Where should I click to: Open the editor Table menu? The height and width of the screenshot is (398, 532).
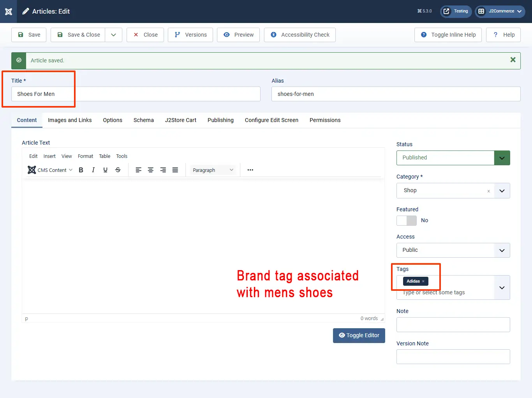coord(104,156)
